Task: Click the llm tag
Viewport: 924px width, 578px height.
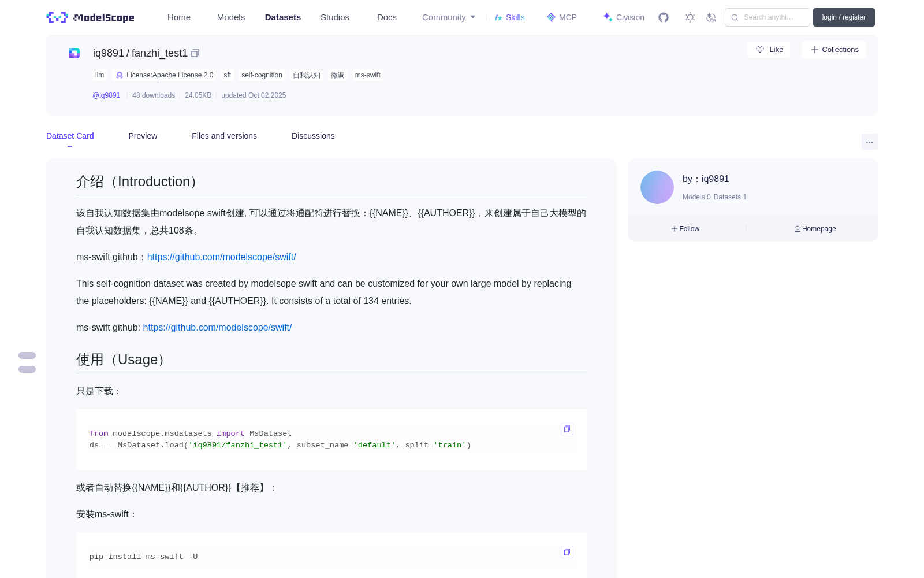Action: pyautogui.click(x=100, y=75)
